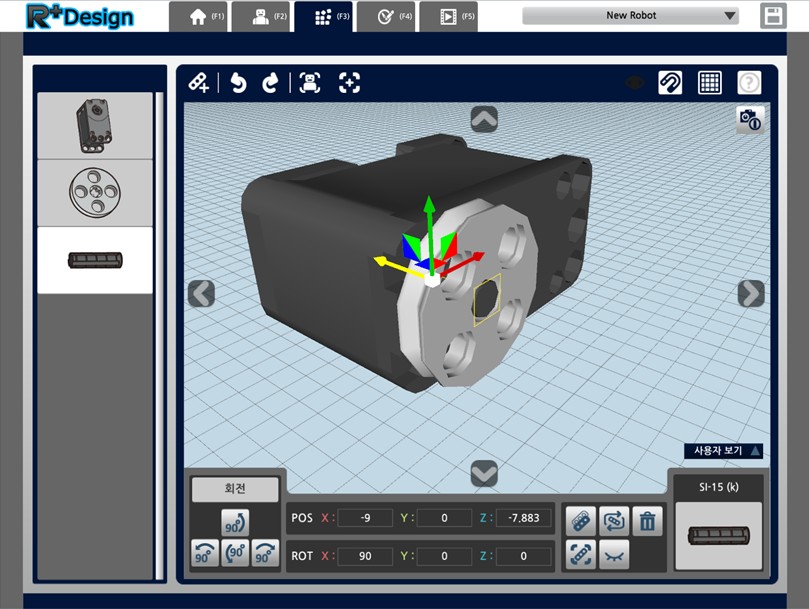This screenshot has width=809, height=609.
Task: Open the New Robot dropdown
Action: pyautogui.click(x=631, y=16)
